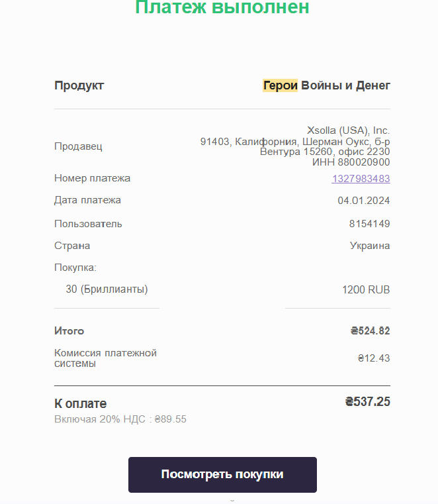Click purchase item 30 (Бриллианты)

pyautogui.click(x=107, y=289)
